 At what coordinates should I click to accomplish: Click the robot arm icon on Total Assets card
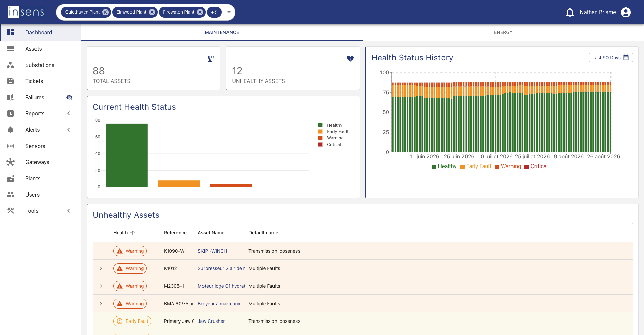[x=211, y=59]
